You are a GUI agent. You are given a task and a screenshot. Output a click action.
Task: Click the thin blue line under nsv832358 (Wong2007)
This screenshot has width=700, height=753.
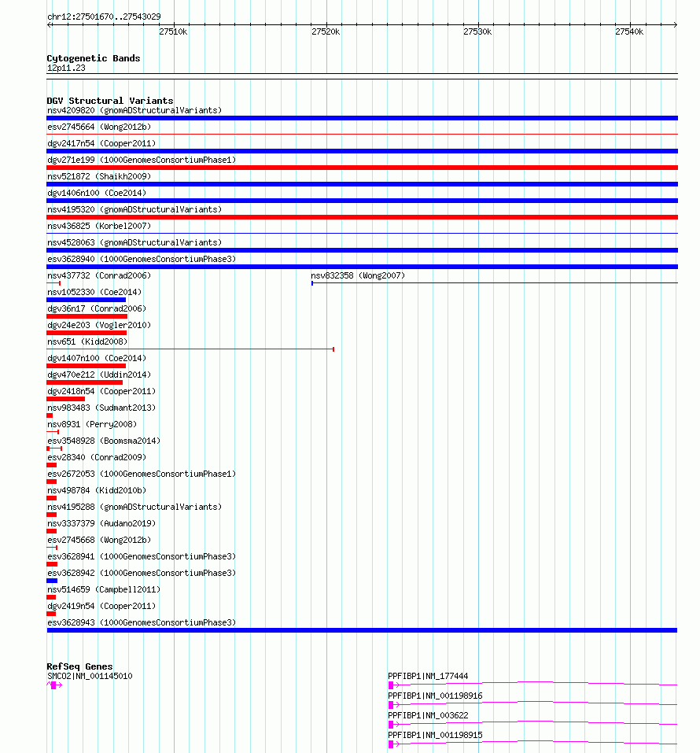point(495,283)
